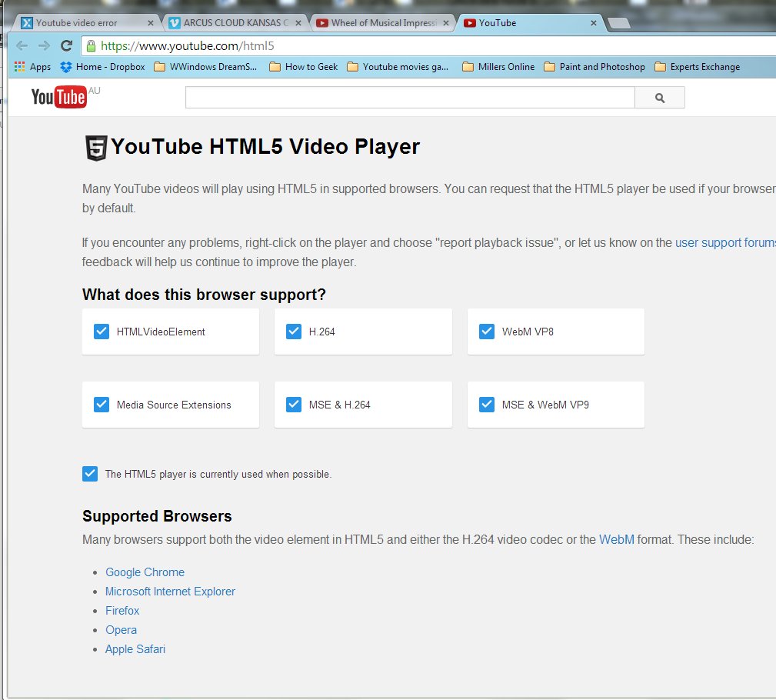Open the Apps grid shortcut
Image resolution: width=776 pixels, height=700 pixels.
click(x=32, y=67)
